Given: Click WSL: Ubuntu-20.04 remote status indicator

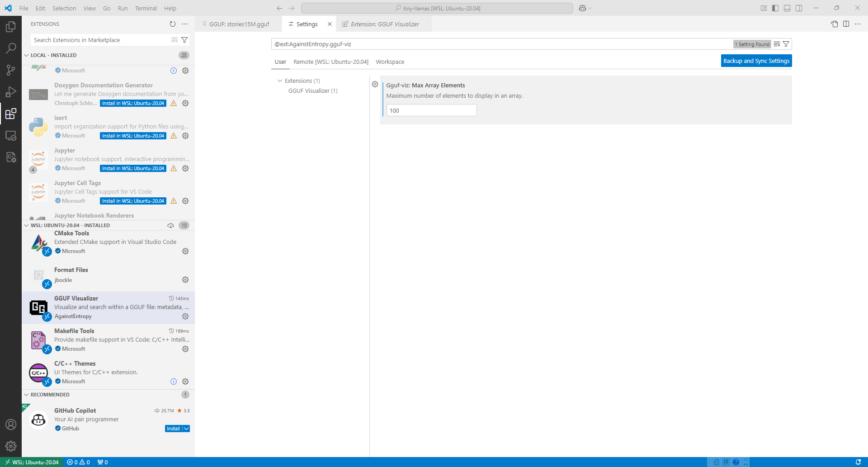Looking at the screenshot, I should click(32, 462).
